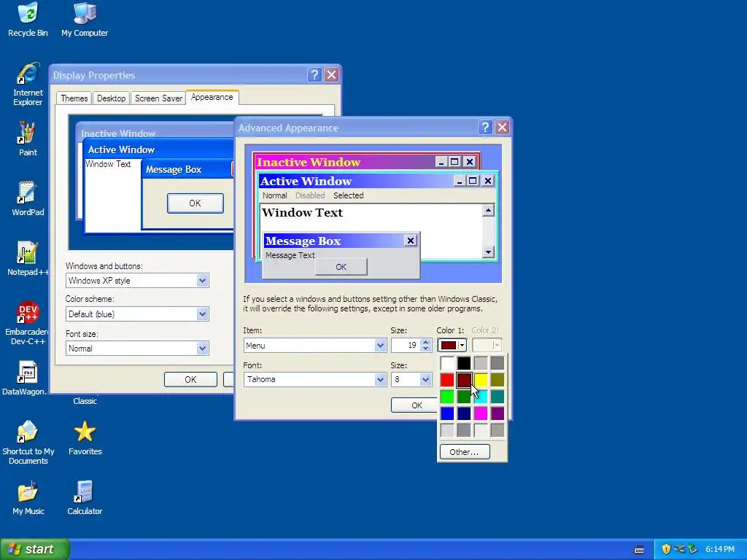Screen dimensions: 747x560
Task: Click the help question mark in Advanced Appearance
Action: pos(485,127)
